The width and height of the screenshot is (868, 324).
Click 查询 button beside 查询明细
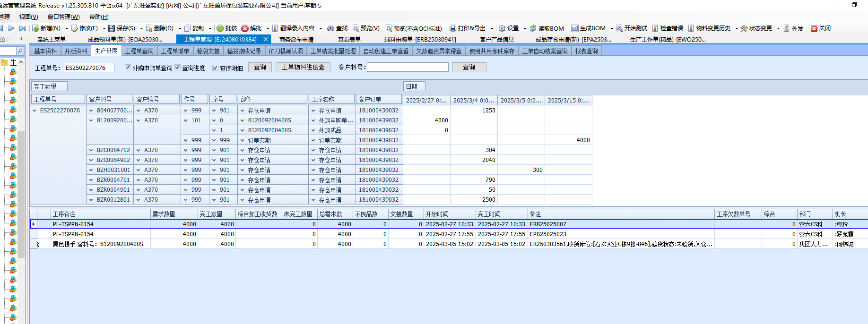260,68
